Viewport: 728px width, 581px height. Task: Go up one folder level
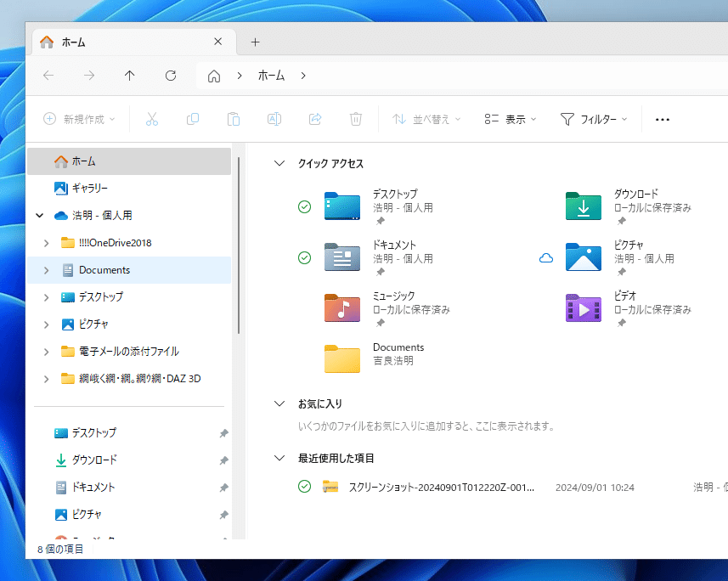(x=129, y=76)
